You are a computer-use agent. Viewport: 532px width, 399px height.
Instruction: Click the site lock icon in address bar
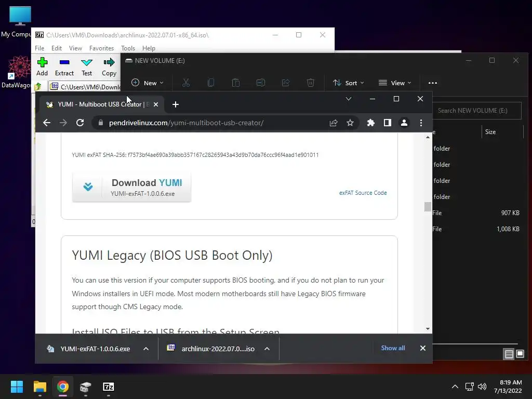[100, 123]
